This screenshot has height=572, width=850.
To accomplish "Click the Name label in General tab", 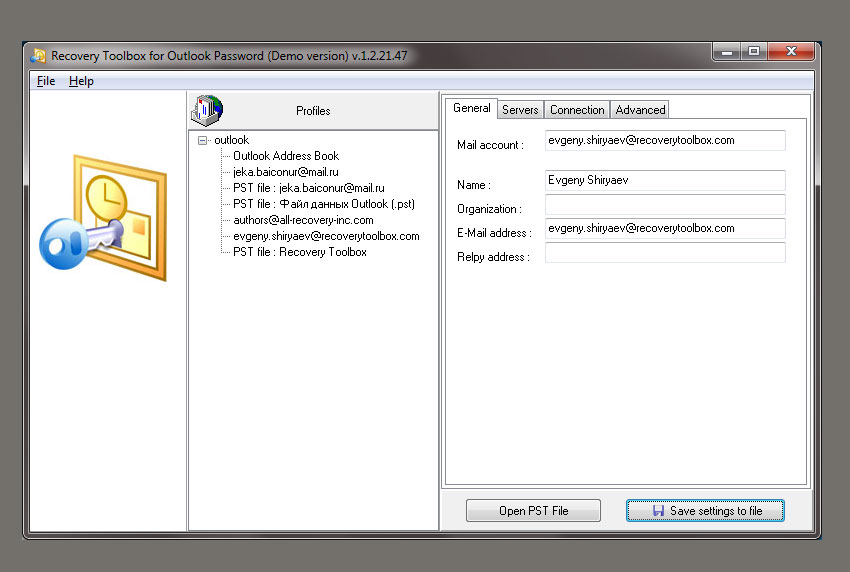I will pos(474,185).
